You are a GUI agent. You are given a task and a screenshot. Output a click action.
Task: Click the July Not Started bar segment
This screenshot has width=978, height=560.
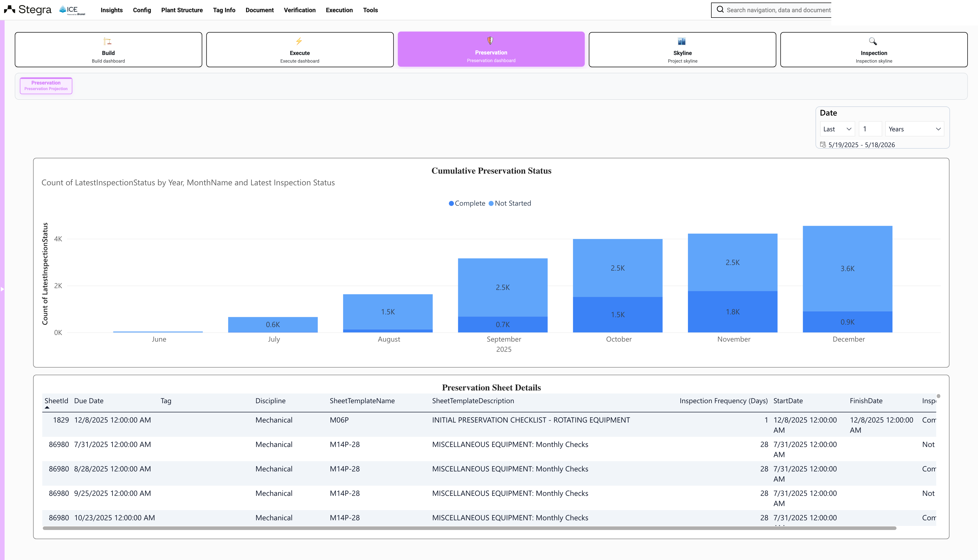[273, 324]
